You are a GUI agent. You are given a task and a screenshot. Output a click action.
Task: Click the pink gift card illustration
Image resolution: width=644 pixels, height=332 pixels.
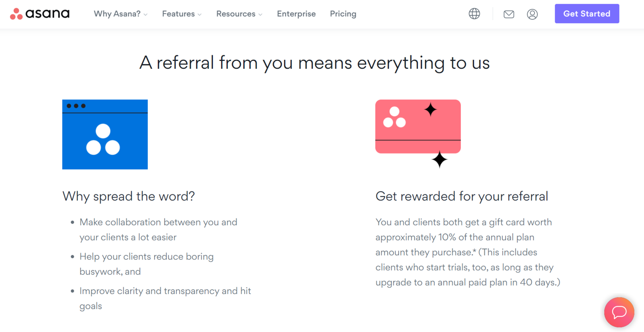coord(418,127)
